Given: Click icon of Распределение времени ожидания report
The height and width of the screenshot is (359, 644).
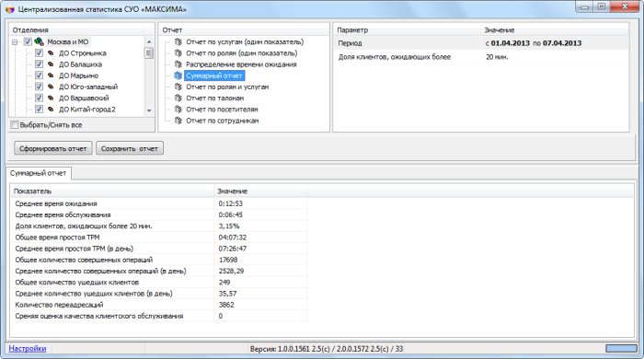Looking at the screenshot, I should pyautogui.click(x=178, y=64).
